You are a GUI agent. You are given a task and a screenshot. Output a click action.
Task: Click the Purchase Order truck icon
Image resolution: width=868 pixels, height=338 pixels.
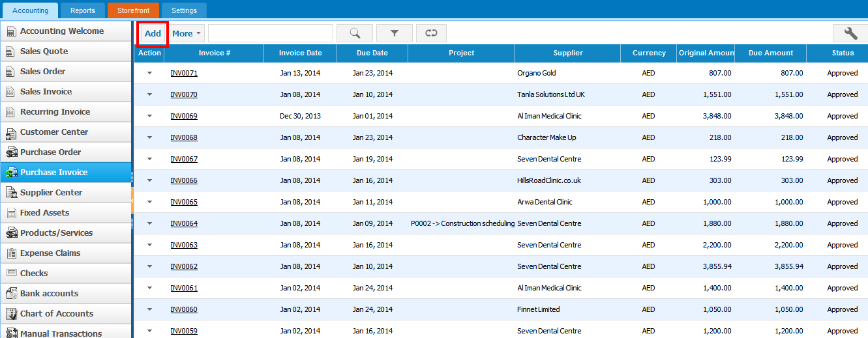(x=10, y=152)
